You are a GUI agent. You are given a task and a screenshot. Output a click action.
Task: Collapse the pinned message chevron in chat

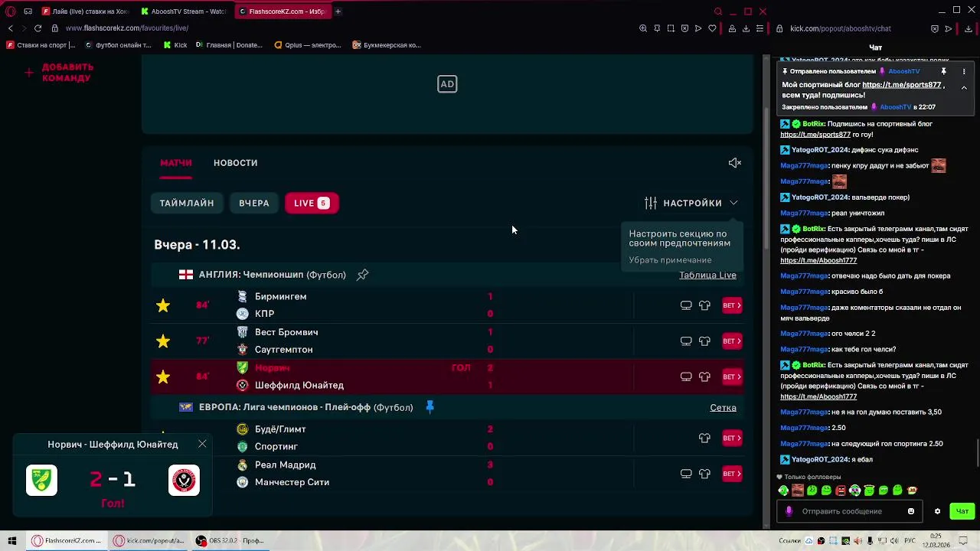coord(964,88)
